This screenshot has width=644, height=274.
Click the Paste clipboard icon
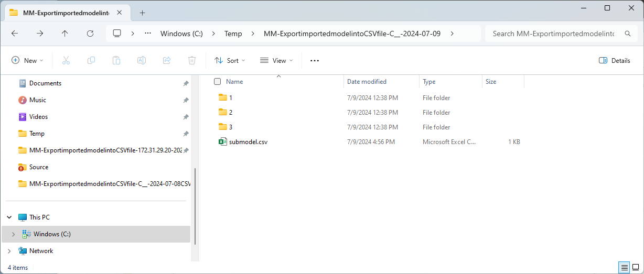coord(116,60)
